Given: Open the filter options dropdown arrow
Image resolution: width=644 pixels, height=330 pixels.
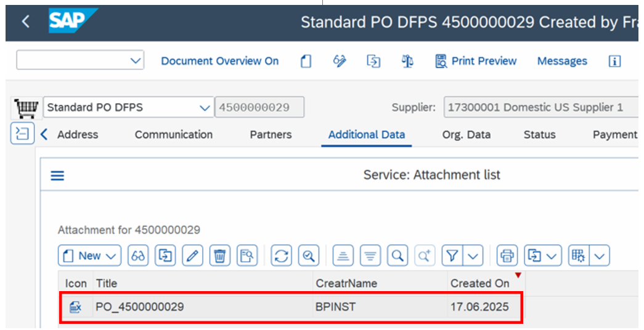Looking at the screenshot, I should [x=473, y=255].
